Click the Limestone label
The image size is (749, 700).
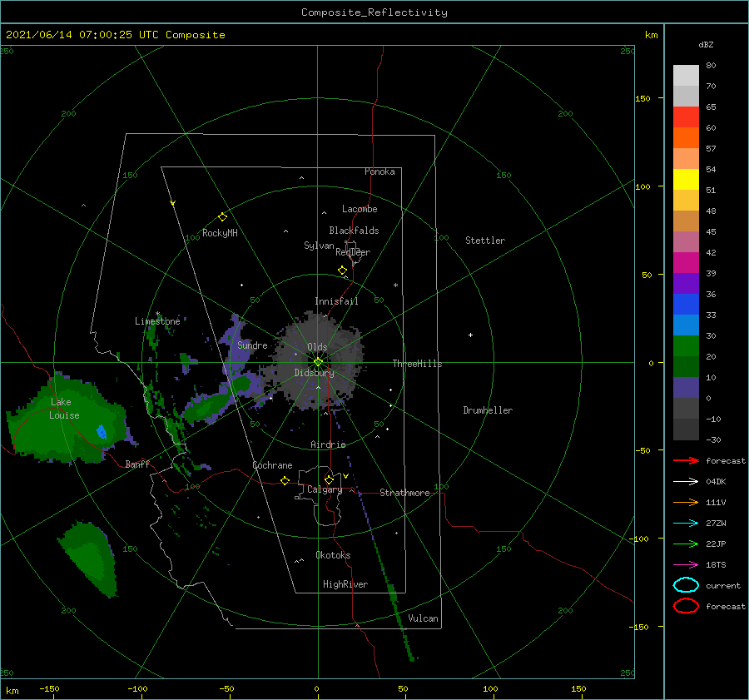(157, 321)
